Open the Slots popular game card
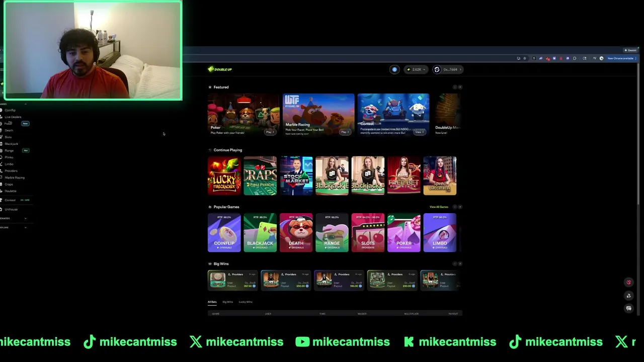 (x=368, y=232)
